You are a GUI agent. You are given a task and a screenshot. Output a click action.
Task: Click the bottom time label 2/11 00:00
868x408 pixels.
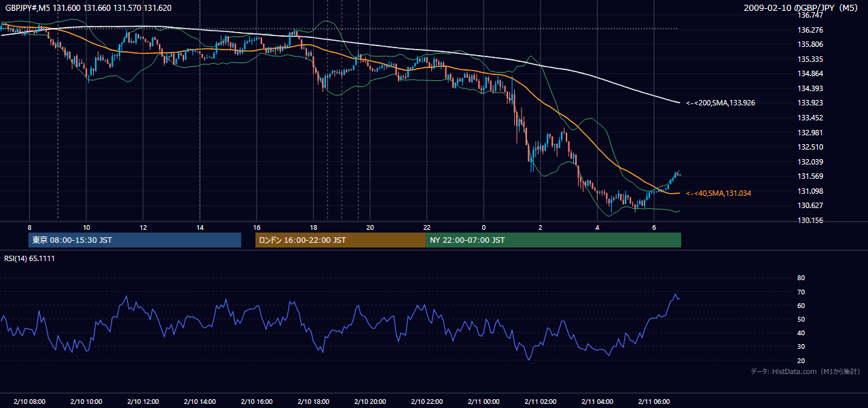(x=484, y=402)
